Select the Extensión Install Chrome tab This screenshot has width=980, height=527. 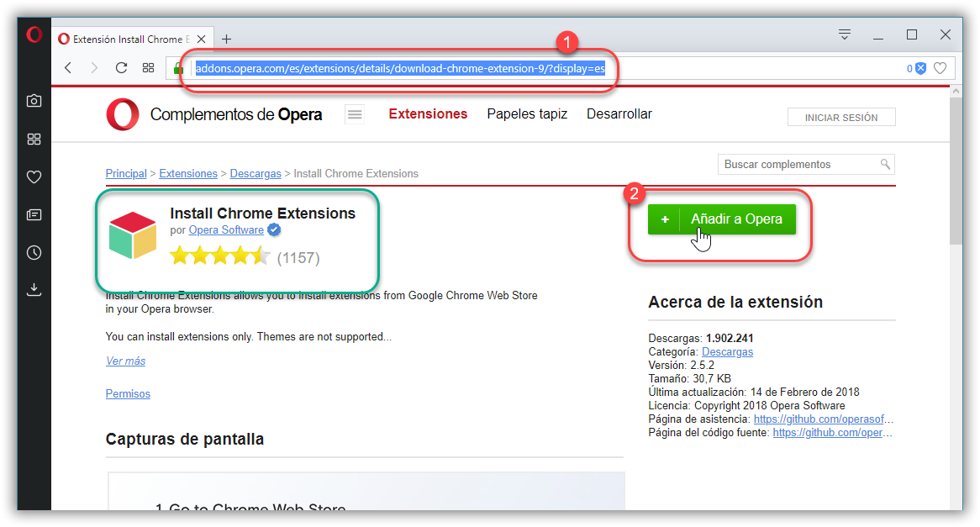(131, 39)
